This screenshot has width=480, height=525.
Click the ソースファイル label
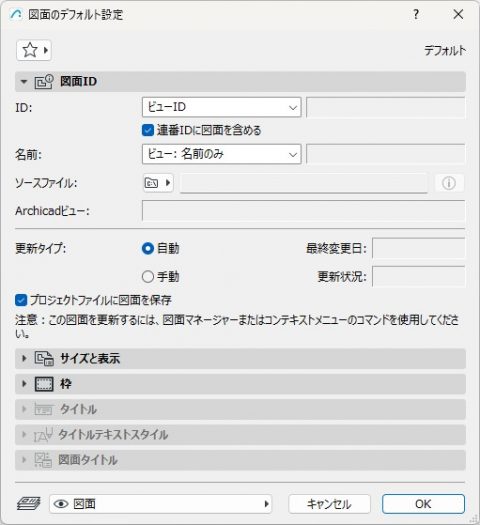pyautogui.click(x=46, y=183)
